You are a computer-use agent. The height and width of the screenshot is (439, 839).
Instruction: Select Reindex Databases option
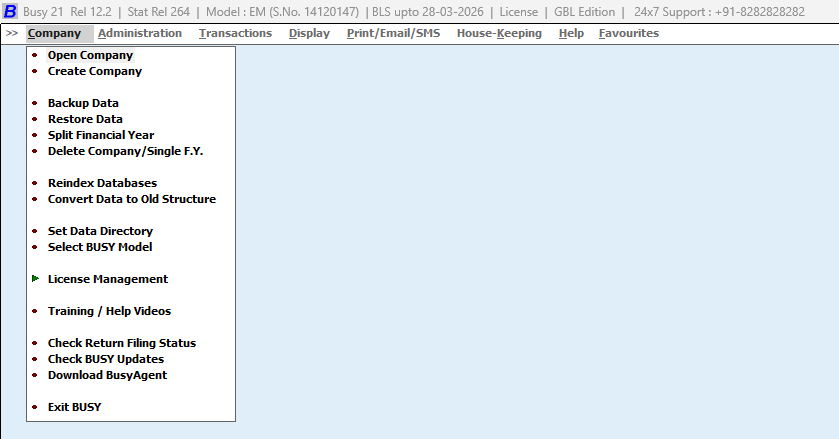102,183
